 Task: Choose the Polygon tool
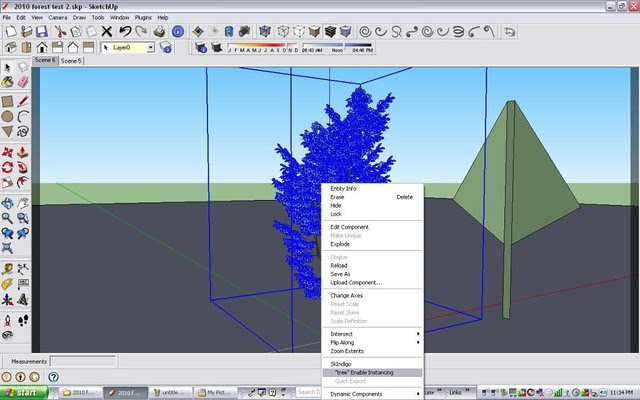point(7,131)
